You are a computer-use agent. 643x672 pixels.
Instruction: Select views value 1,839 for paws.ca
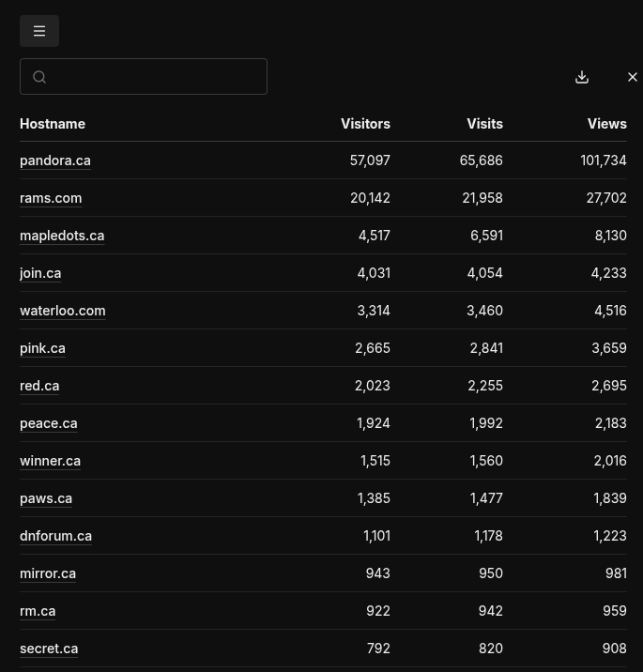coord(610,498)
